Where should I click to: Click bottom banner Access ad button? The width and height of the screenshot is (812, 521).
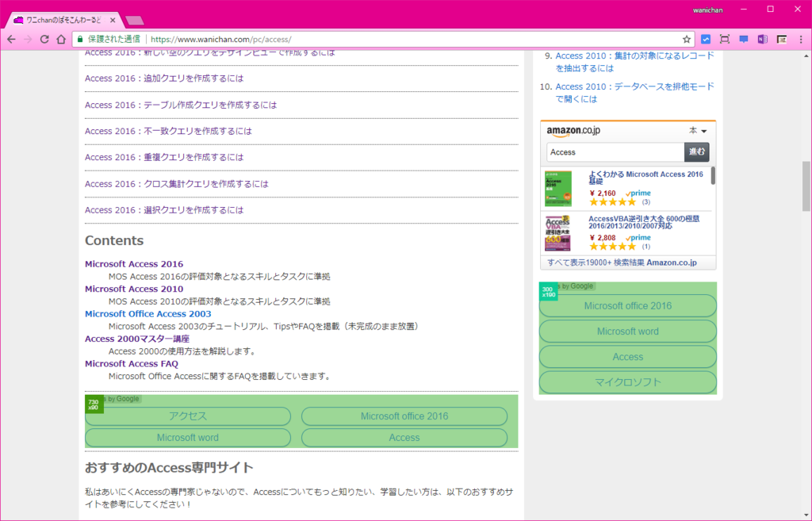404,438
